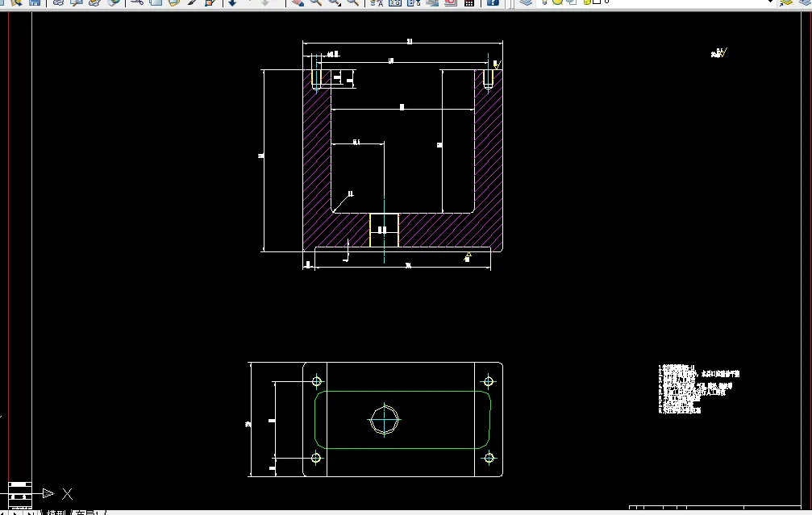Activate the Zoom Realtime magnifier

(316, 2)
